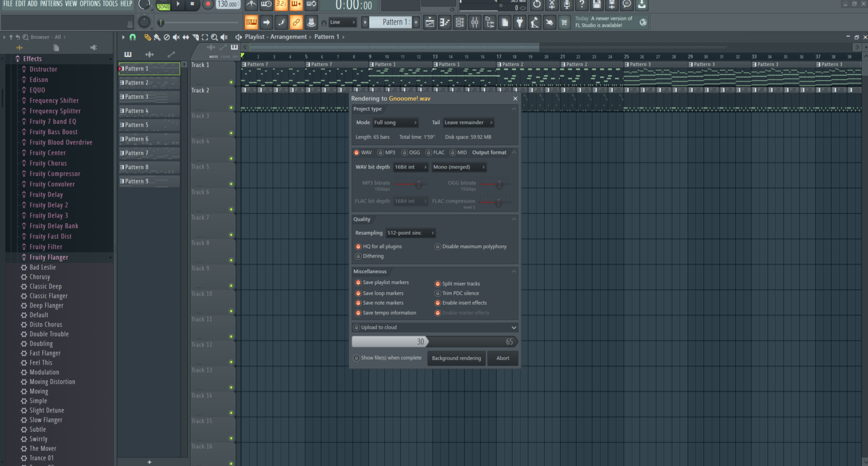Click the rendering progress bar

(x=435, y=342)
